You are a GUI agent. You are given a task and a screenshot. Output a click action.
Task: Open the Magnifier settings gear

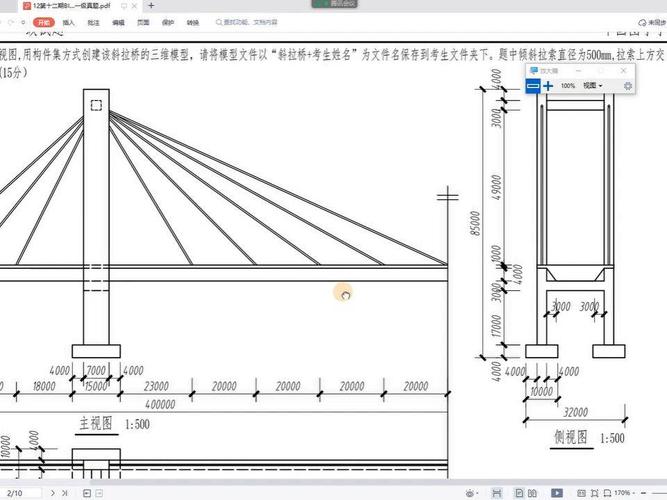click(627, 87)
